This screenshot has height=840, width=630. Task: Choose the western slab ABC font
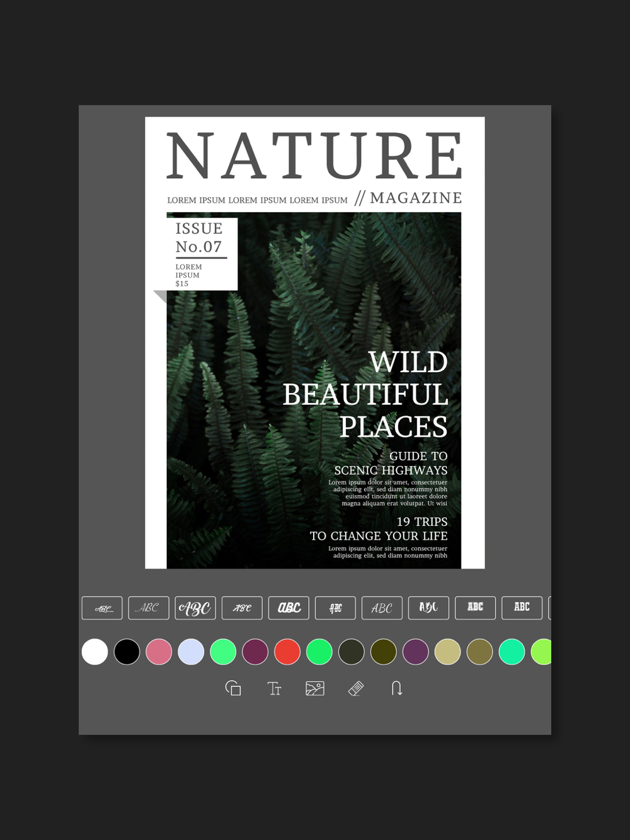point(475,608)
